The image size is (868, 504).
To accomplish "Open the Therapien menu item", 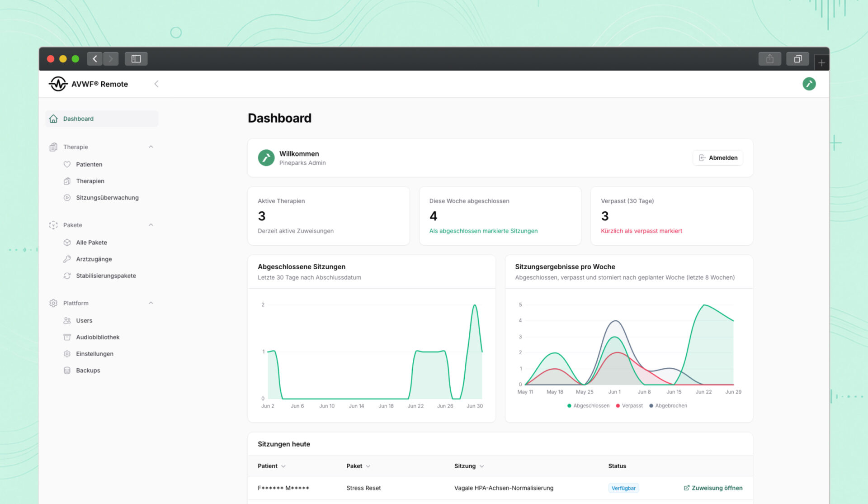I will point(102,181).
